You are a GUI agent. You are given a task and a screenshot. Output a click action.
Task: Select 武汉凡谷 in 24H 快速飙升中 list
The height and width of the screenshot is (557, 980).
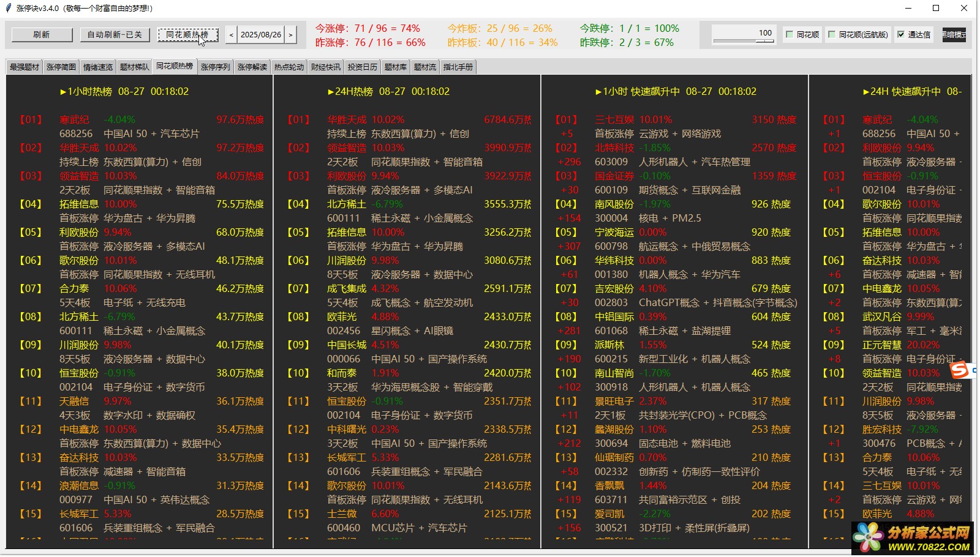click(882, 317)
